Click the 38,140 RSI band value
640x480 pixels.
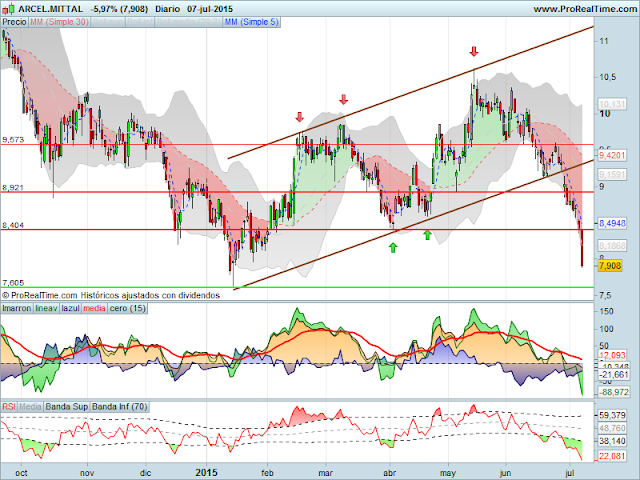pos(612,441)
